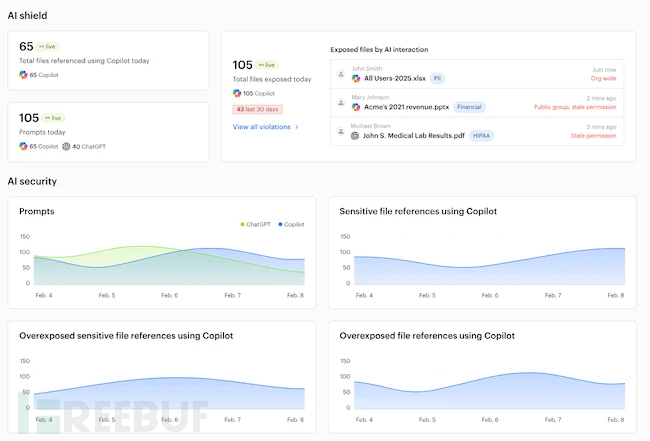Viewport: 650px width, 441px height.
Task: Click ChatGPT icon in Prompts today card
Action: (66, 146)
